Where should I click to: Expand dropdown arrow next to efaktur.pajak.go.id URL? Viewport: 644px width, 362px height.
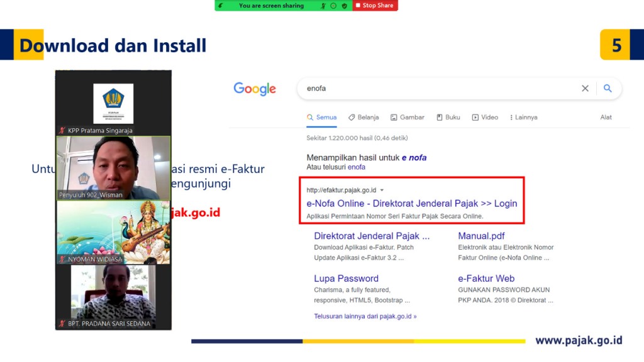tap(382, 190)
